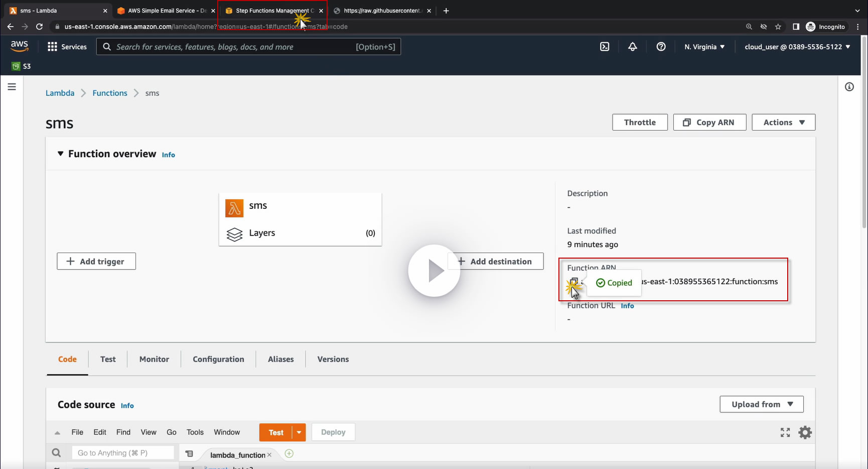Click the Copy ARN button

point(709,122)
